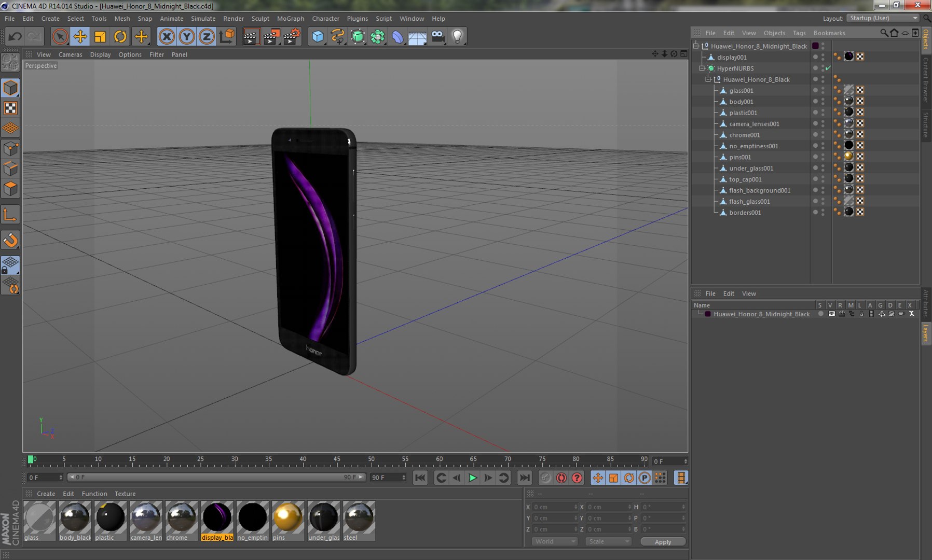Switch to Points mode
The image size is (932, 560).
(x=10, y=149)
